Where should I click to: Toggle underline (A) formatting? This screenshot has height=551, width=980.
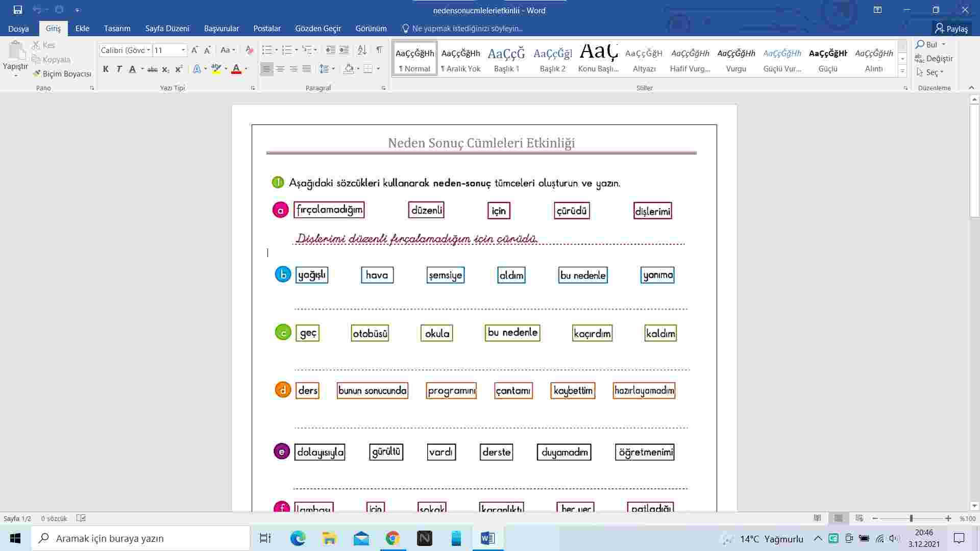[132, 69]
